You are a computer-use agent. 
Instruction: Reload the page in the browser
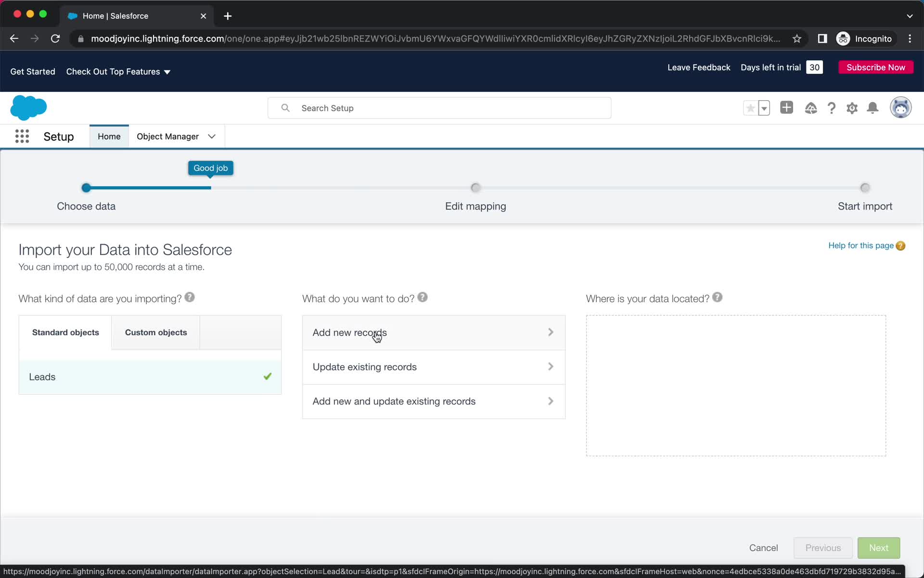55,39
